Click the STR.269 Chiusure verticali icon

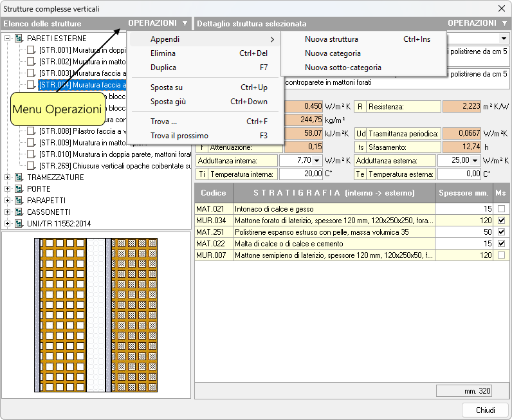(x=32, y=166)
